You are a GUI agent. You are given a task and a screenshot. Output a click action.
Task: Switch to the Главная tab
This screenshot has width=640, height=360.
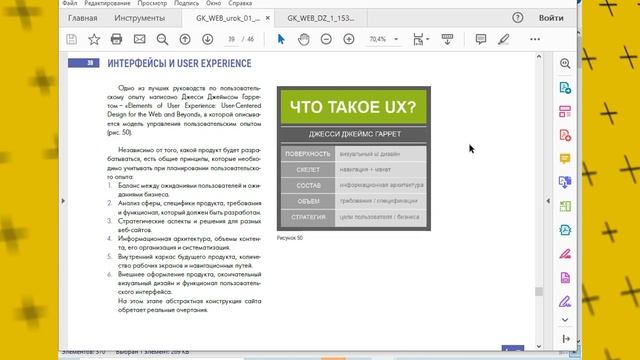(x=82, y=18)
